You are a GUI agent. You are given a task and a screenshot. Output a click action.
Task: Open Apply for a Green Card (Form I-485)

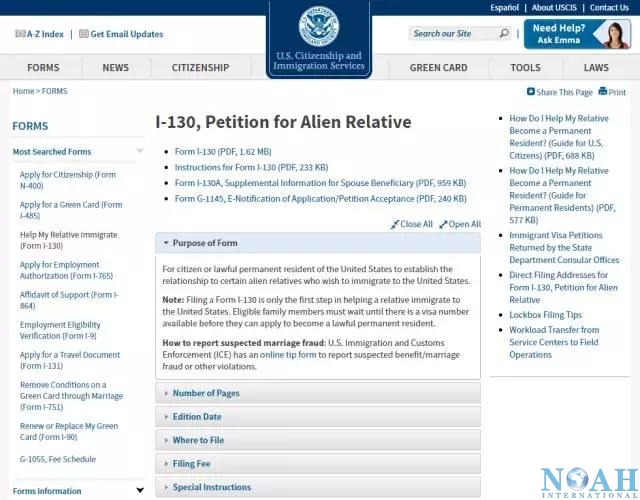tap(71, 210)
